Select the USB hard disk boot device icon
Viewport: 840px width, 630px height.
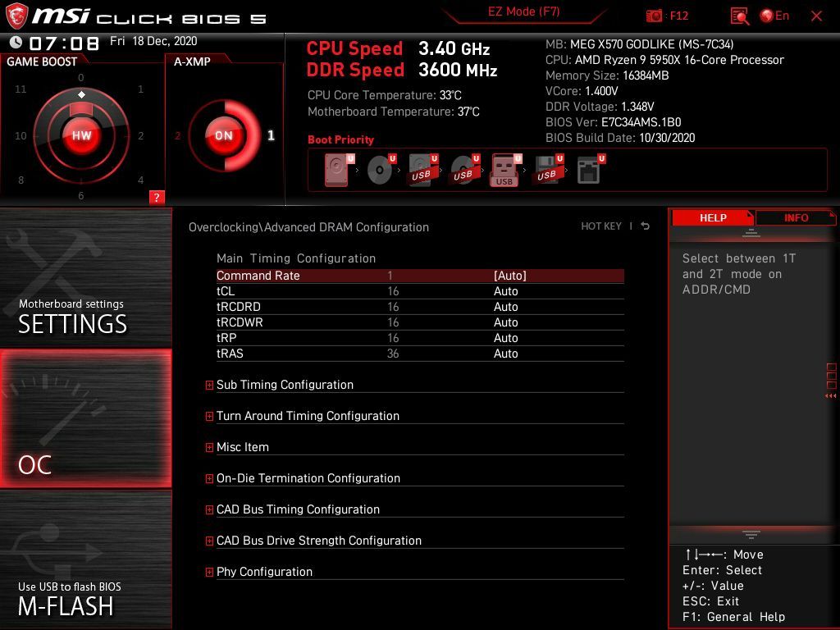point(423,170)
